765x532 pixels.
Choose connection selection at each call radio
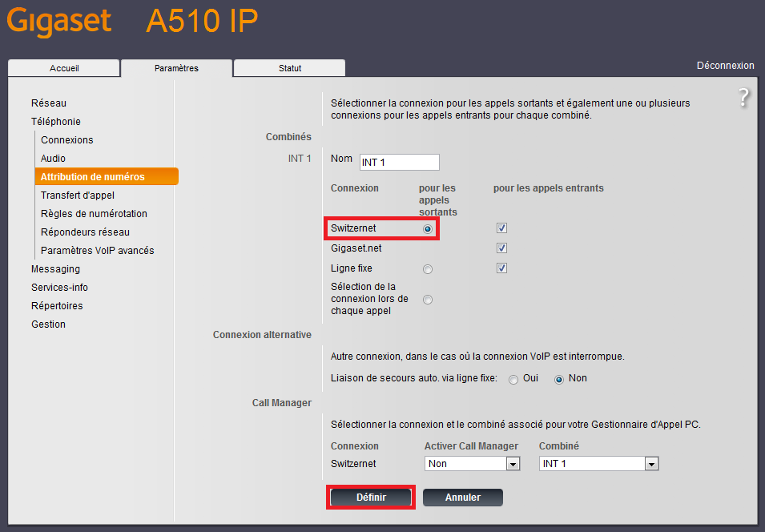[428, 300]
